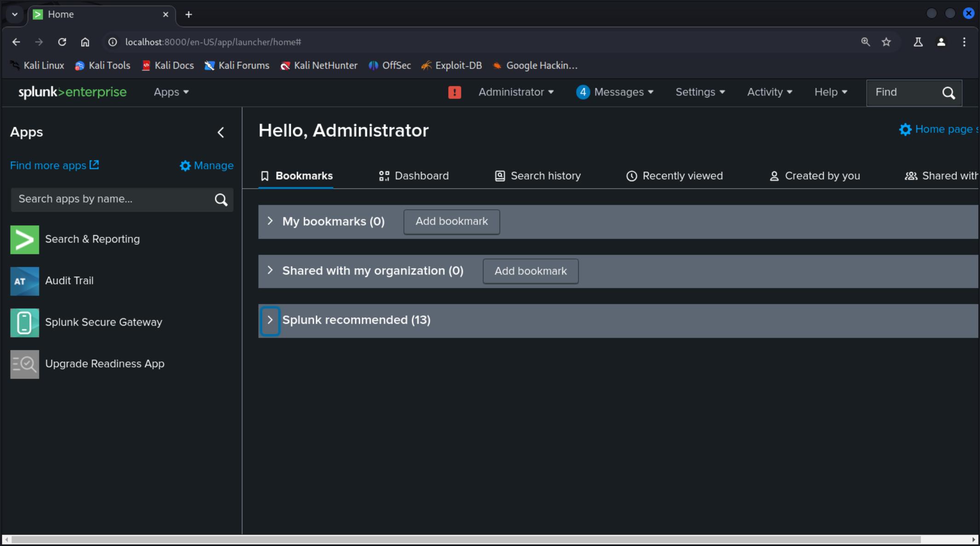Viewport: 980px width, 546px height.
Task: Open Home page settings link
Action: click(x=939, y=129)
